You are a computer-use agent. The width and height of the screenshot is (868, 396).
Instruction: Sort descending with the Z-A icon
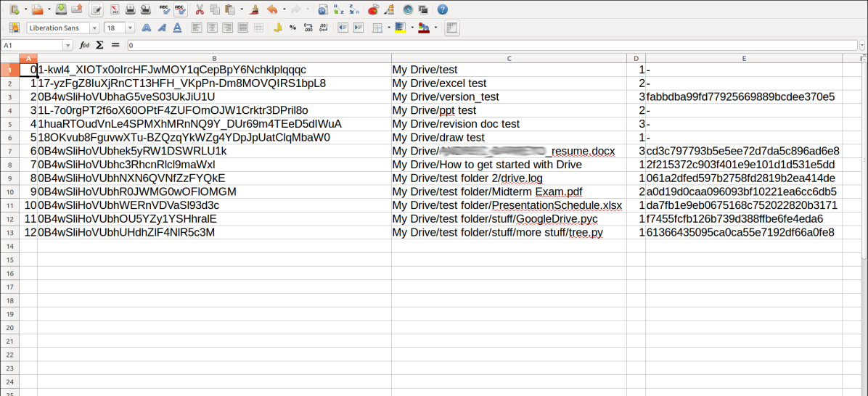(353, 9)
